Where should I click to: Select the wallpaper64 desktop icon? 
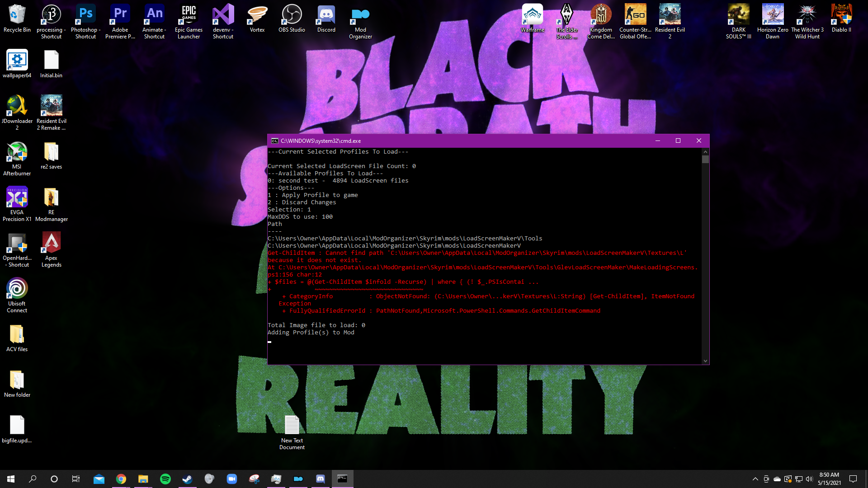pyautogui.click(x=17, y=64)
